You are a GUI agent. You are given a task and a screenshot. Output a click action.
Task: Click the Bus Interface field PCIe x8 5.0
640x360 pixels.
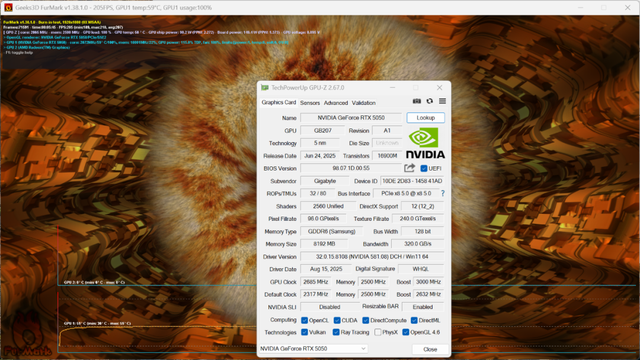[406, 193]
